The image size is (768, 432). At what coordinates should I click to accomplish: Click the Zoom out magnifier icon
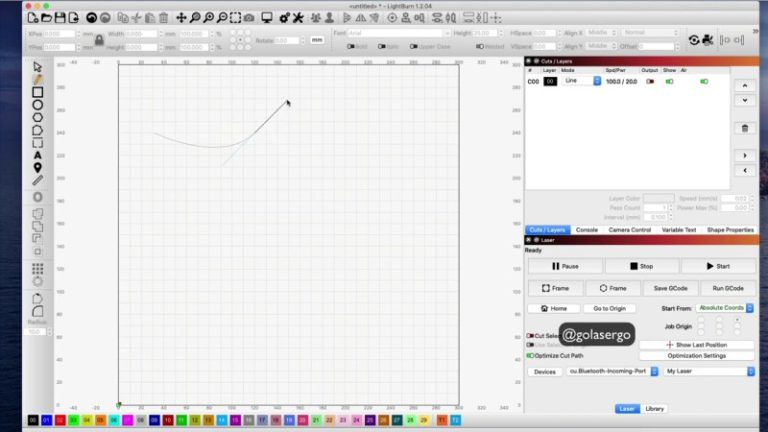pos(222,18)
